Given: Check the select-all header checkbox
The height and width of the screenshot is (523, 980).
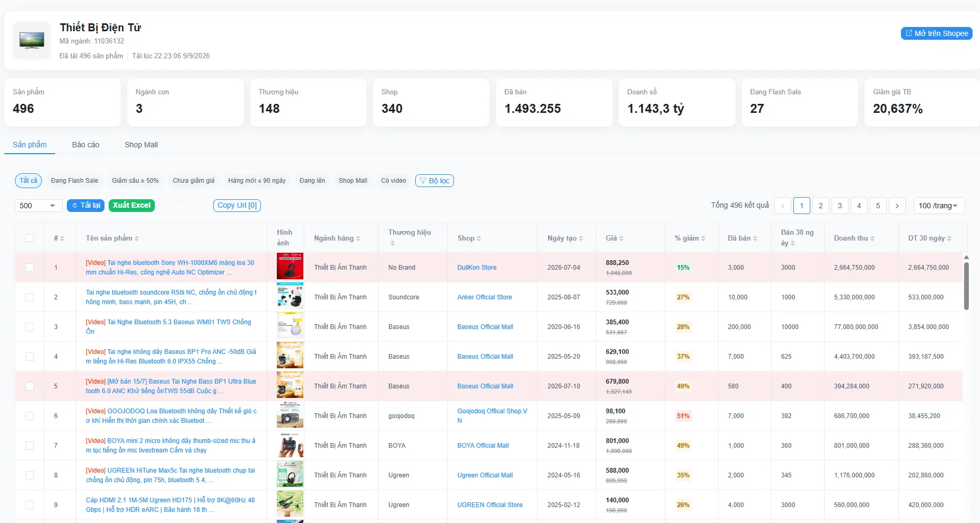Looking at the screenshot, I should coord(30,238).
